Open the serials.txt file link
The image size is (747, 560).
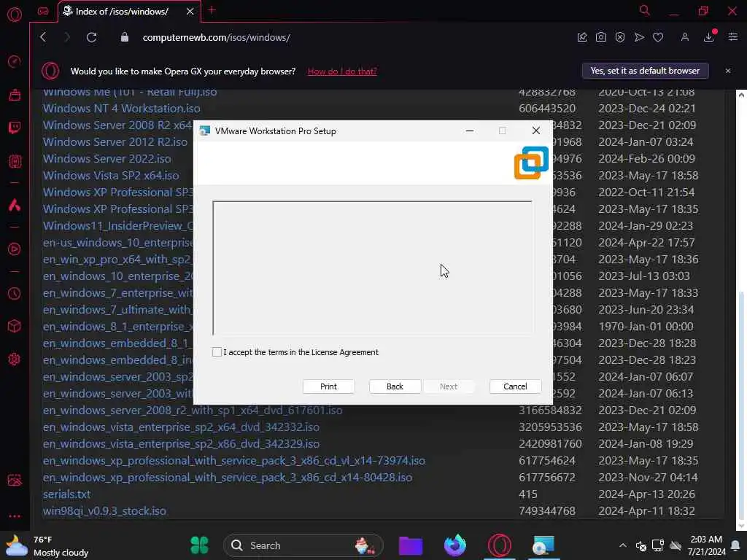[x=66, y=494]
